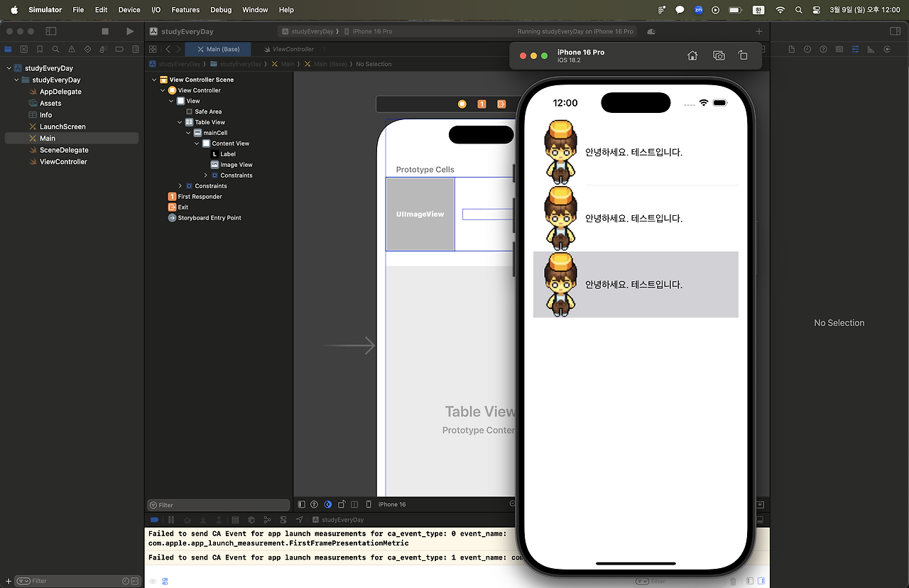This screenshot has height=588, width=909.
Task: Collapse View Controller Scene
Action: click(154, 80)
